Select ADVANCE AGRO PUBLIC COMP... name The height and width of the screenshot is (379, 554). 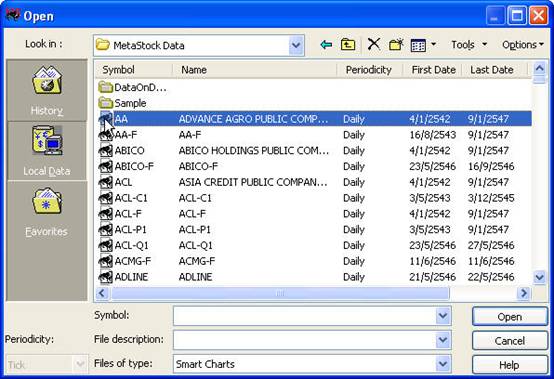click(253, 119)
